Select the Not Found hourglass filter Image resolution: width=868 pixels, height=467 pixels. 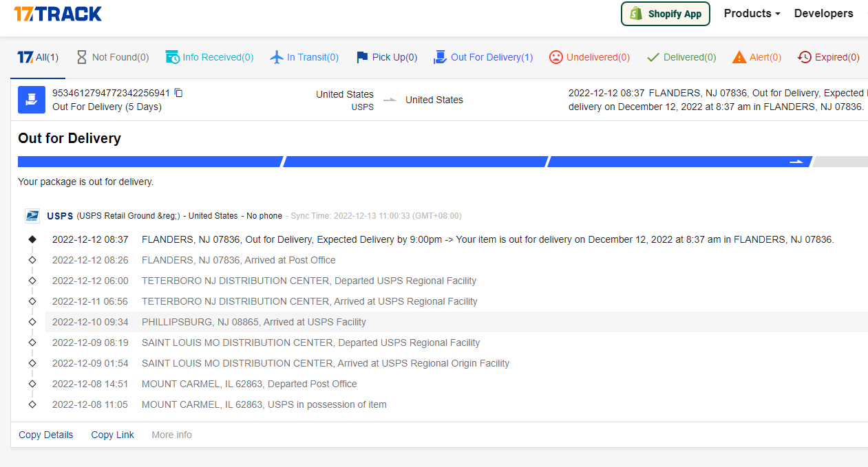pyautogui.click(x=112, y=57)
